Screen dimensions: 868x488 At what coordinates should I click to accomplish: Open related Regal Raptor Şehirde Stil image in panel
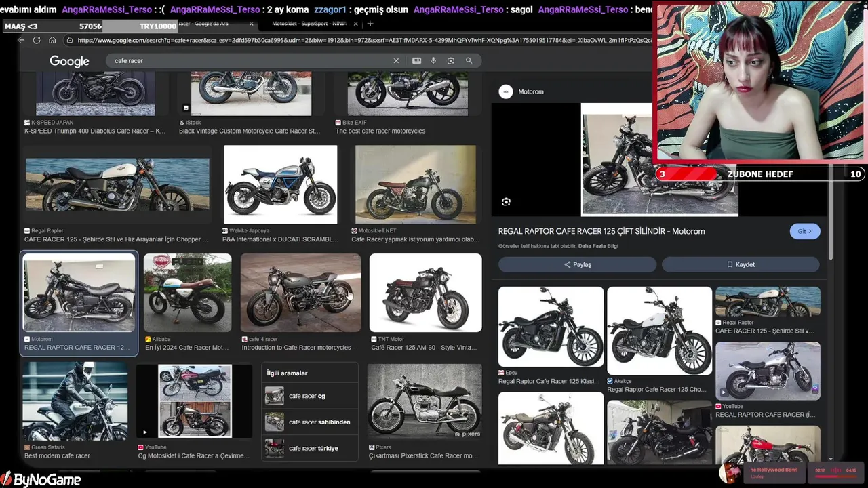pos(768,302)
